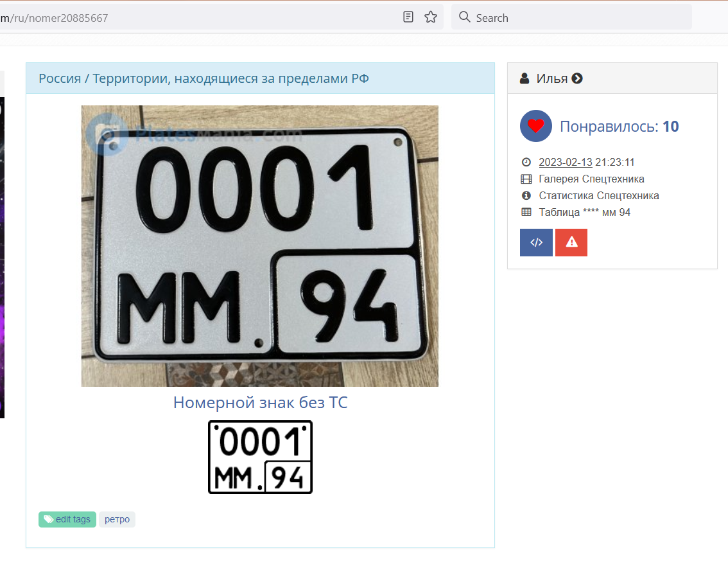
Task: Bookmark this page with the star icon
Action: click(x=431, y=17)
